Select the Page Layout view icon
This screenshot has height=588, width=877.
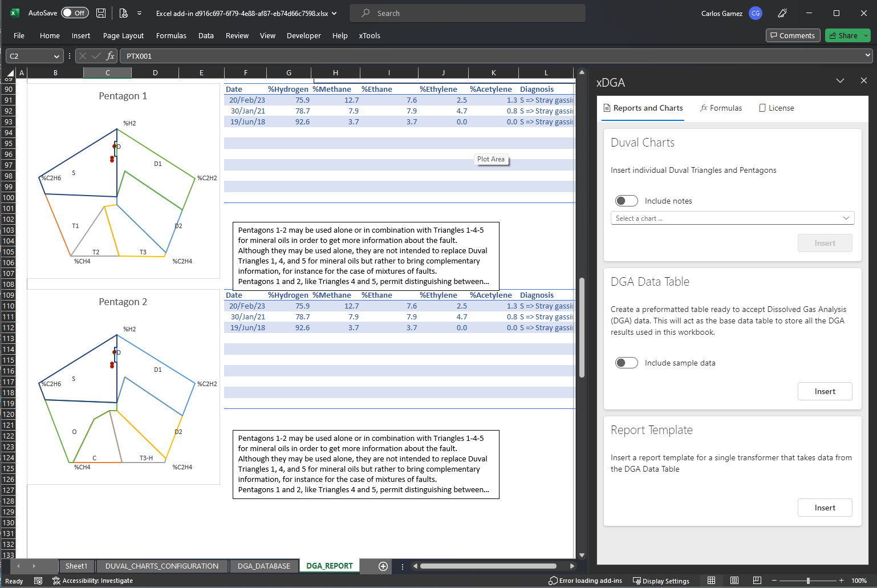pyautogui.click(x=734, y=581)
